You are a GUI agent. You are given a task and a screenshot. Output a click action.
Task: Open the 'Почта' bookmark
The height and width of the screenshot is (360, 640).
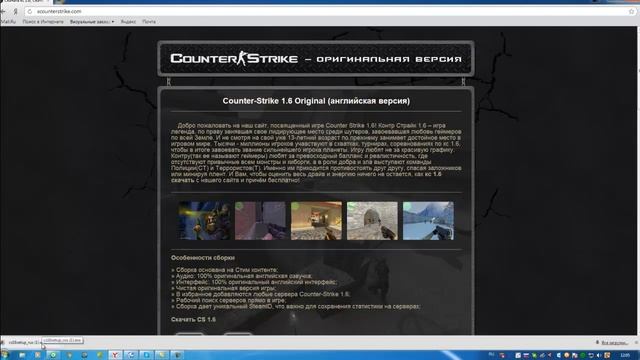click(149, 22)
